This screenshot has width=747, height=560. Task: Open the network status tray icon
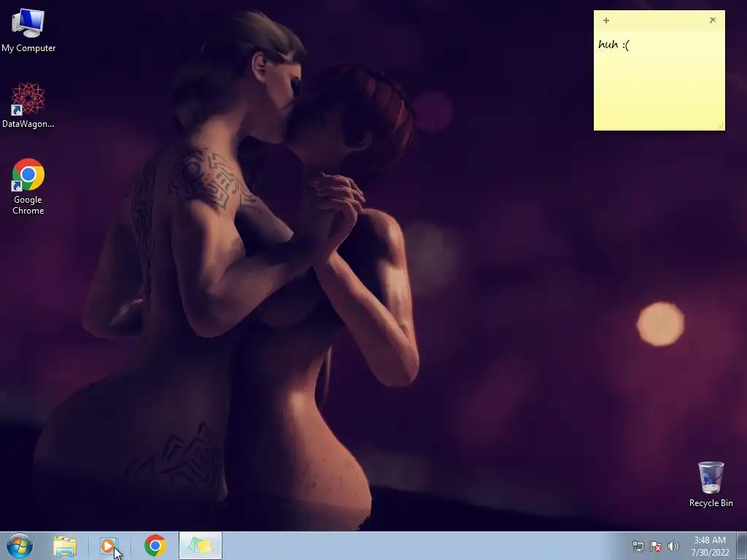click(638, 546)
